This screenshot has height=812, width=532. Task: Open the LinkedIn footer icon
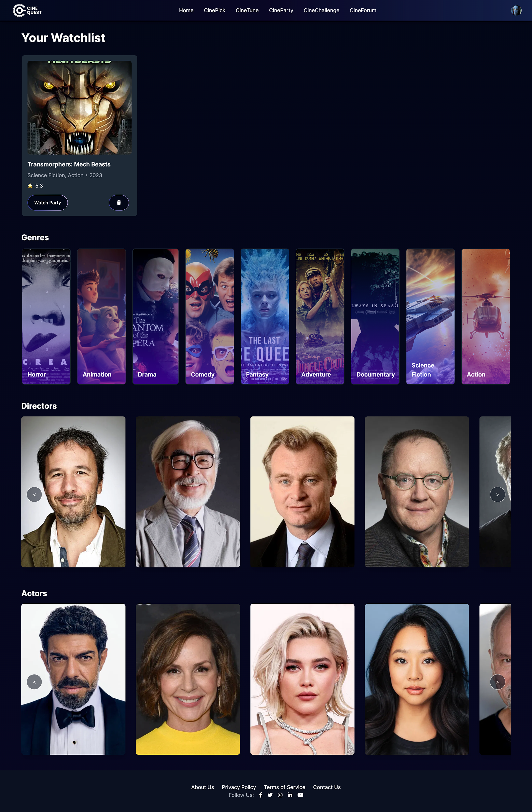point(290,795)
